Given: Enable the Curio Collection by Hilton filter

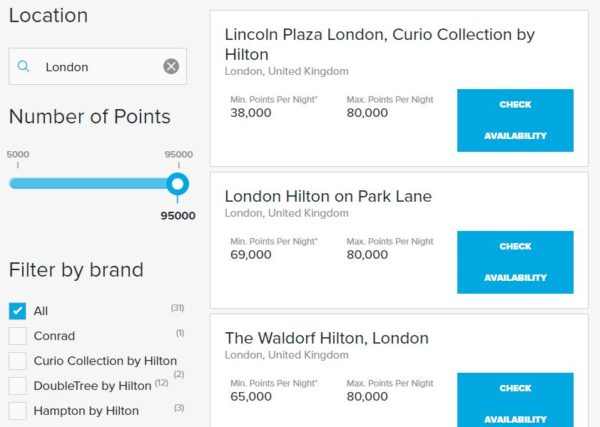Looking at the screenshot, I should 17,361.
